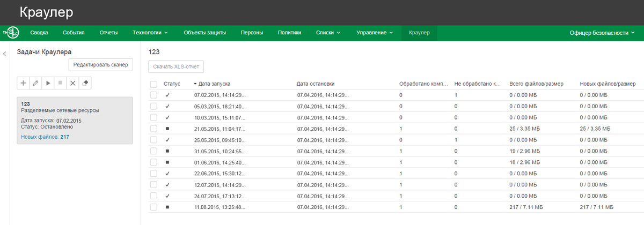Click the eraser clear icon
Screen dimensions: 644x225
[x=85, y=83]
